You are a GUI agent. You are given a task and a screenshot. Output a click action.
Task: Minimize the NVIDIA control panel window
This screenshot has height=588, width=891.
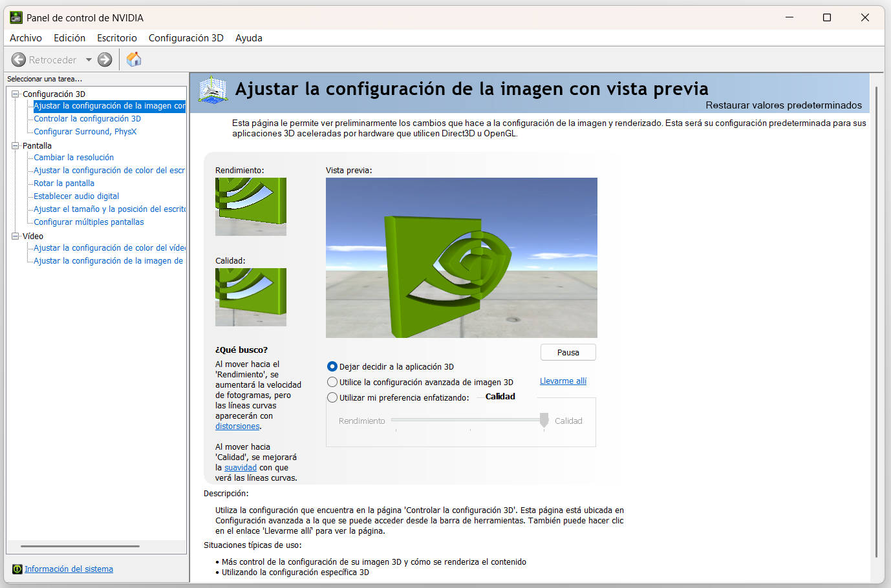coord(789,17)
